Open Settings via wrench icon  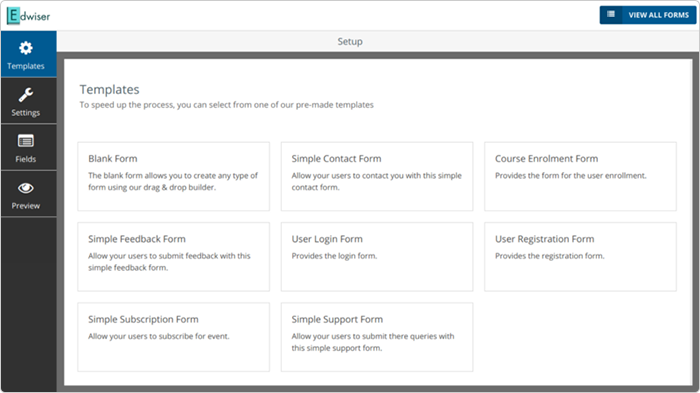[x=26, y=95]
